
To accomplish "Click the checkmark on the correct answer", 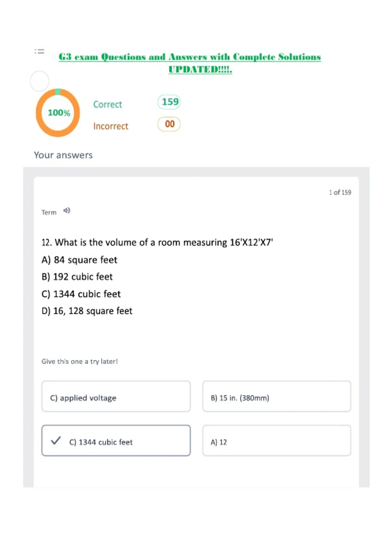I will point(56,441).
